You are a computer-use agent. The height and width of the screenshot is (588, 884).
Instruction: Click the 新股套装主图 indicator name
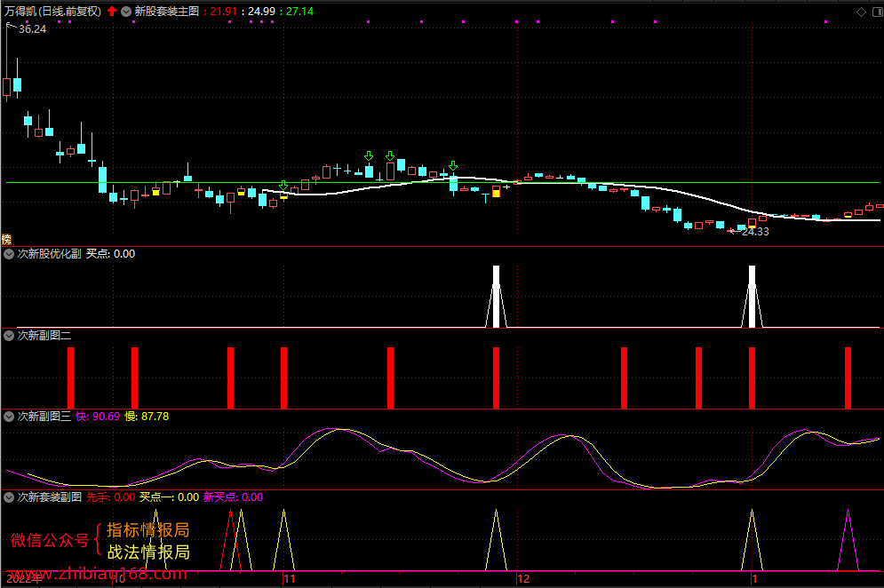click(x=167, y=12)
